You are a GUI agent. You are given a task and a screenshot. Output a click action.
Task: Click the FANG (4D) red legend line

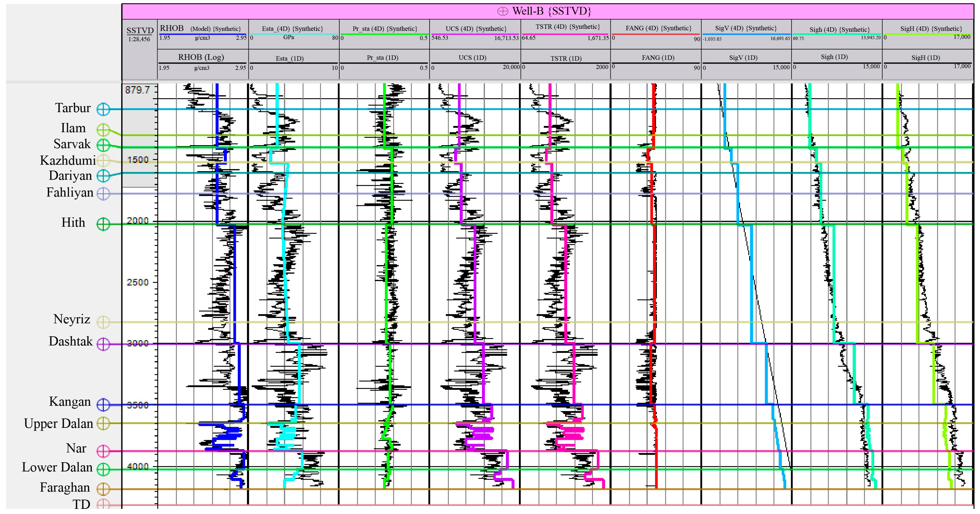656,34
